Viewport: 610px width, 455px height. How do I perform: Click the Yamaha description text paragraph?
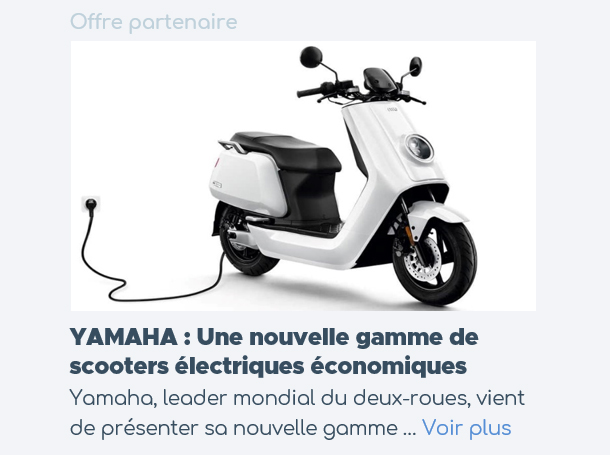tap(297, 413)
